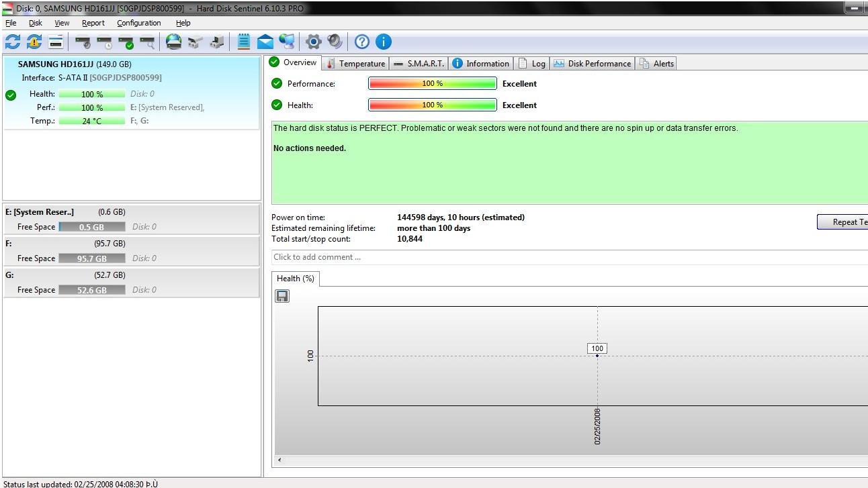The height and width of the screenshot is (488, 868).
Task: Click the Repeat Test button
Action: 842,222
